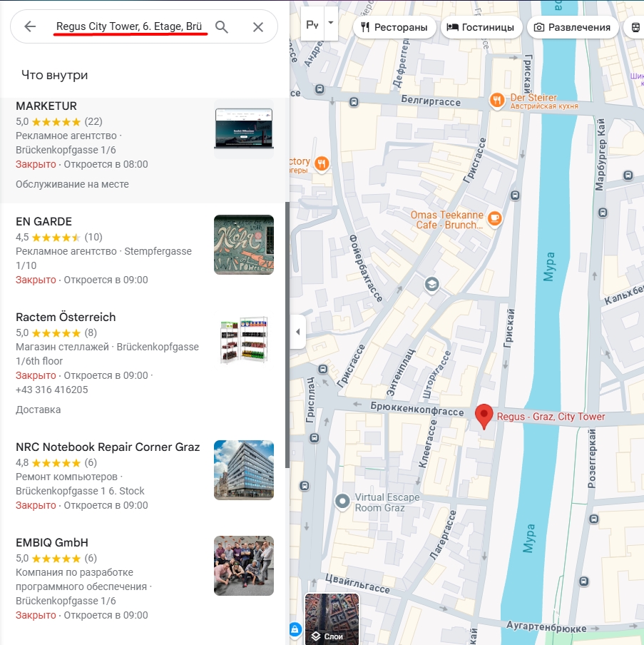Click the Розеггеркай street label
The width and height of the screenshot is (644, 645).
592,458
